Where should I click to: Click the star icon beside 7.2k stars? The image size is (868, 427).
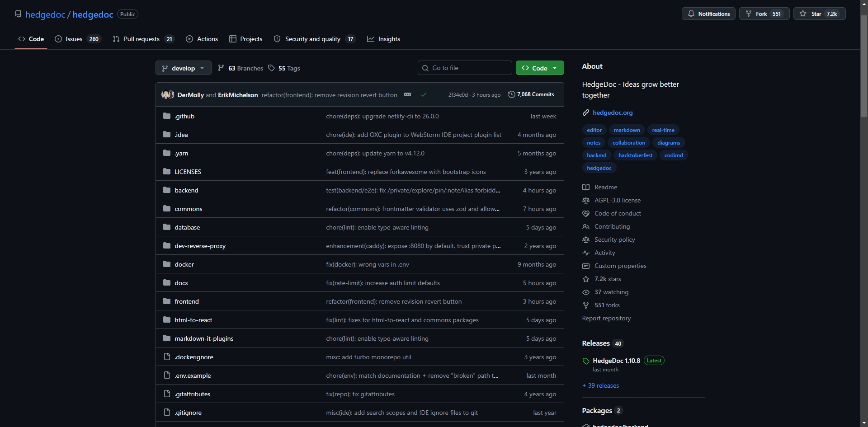[586, 279]
